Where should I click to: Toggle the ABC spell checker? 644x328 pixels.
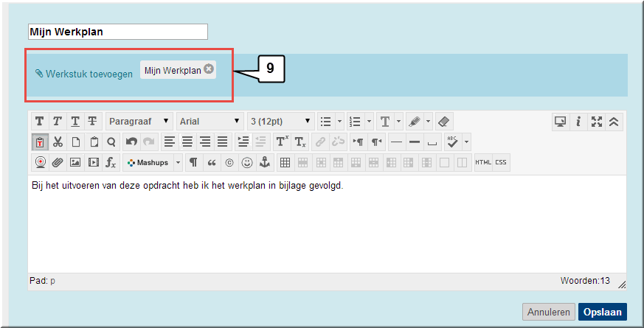[x=453, y=142]
